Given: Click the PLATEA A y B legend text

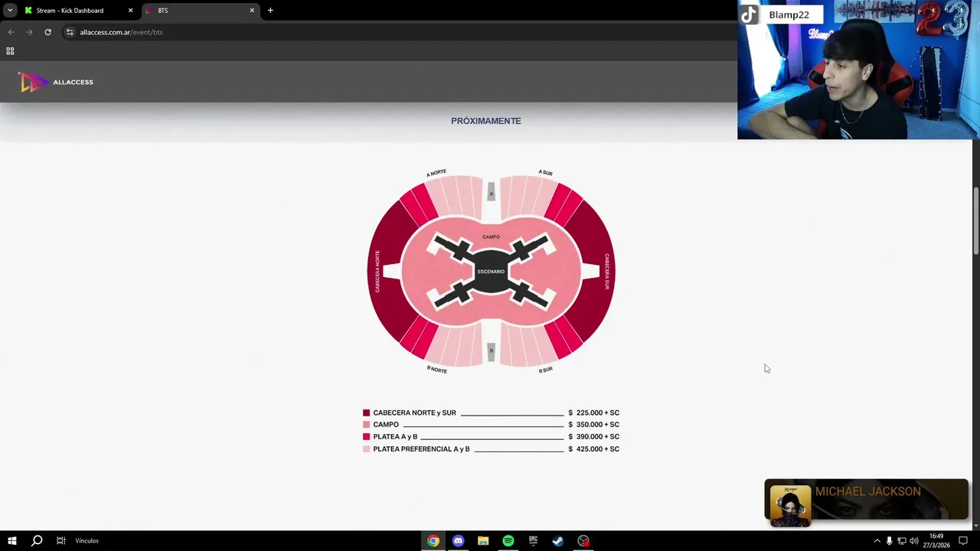Looking at the screenshot, I should [x=395, y=437].
